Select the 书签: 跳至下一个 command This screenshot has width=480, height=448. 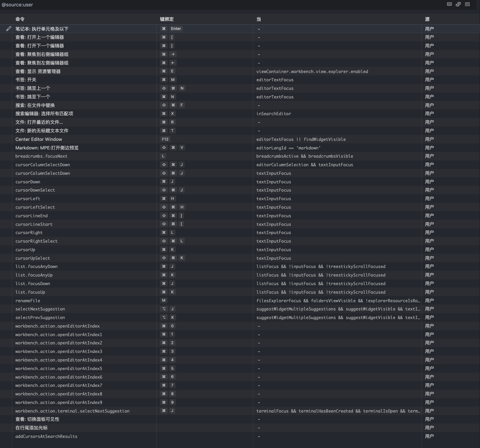(33, 97)
